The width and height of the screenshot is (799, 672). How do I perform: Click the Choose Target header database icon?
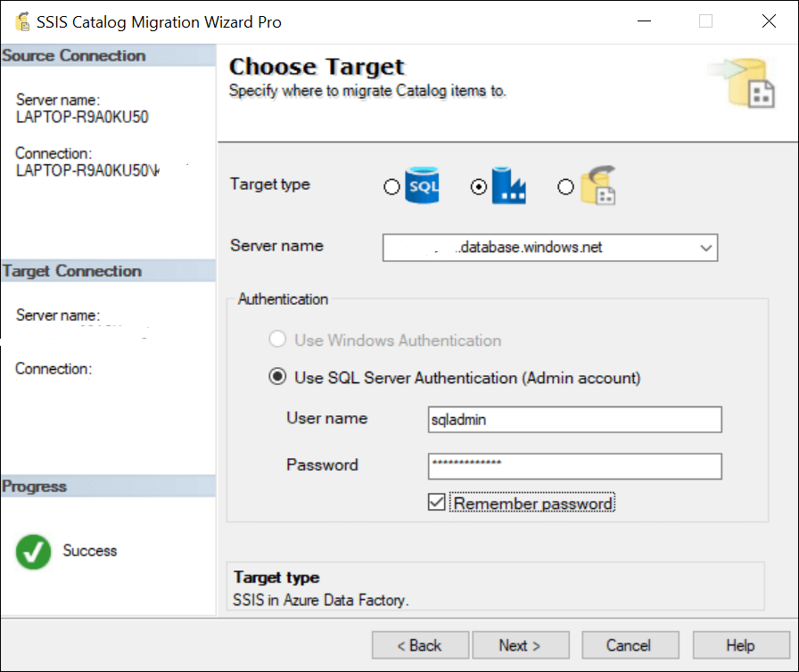click(744, 83)
